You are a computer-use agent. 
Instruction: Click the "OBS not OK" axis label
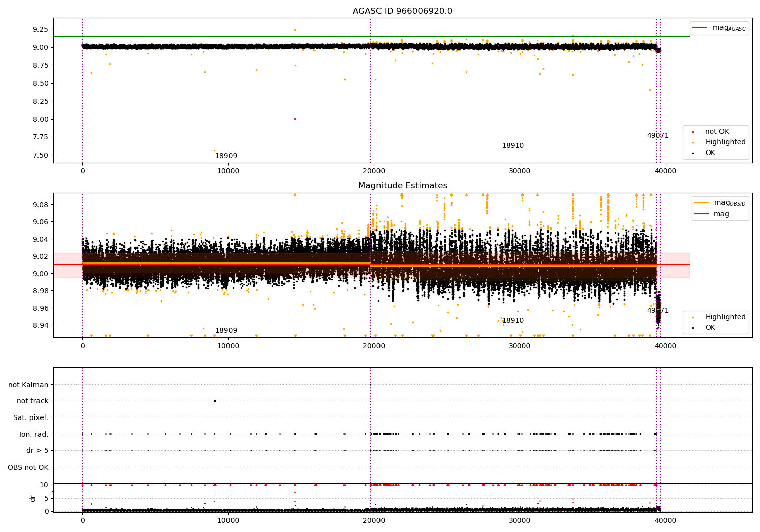tap(28, 467)
